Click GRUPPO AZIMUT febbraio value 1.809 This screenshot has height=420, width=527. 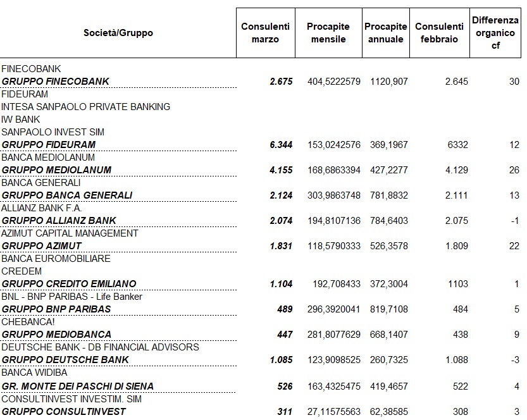(456, 246)
